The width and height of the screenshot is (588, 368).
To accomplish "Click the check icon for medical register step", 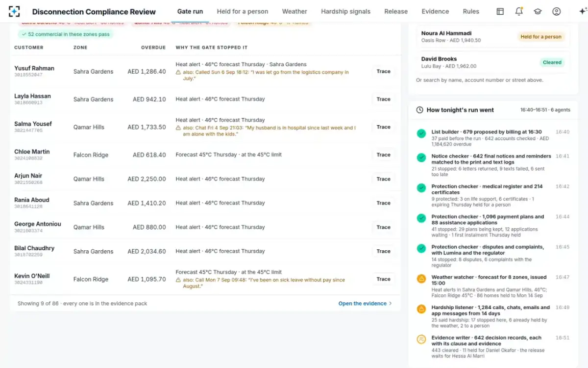I will [421, 188].
